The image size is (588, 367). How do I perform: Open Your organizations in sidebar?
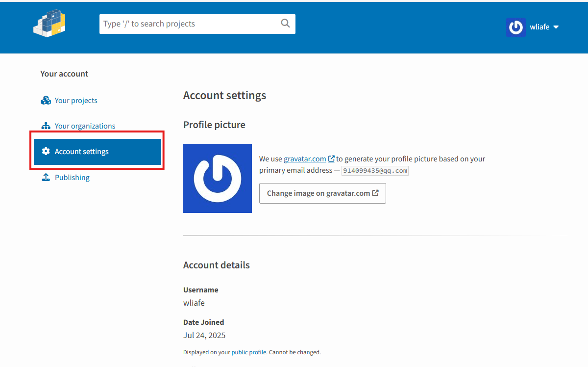pos(85,126)
